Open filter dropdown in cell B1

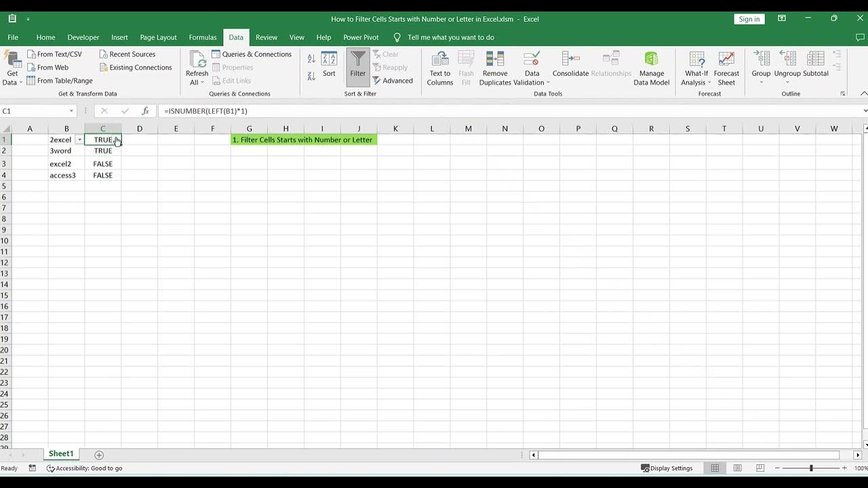(79, 140)
